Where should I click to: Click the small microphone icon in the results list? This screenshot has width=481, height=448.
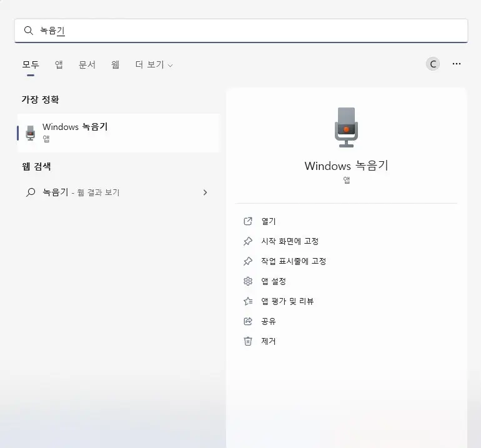click(31, 133)
